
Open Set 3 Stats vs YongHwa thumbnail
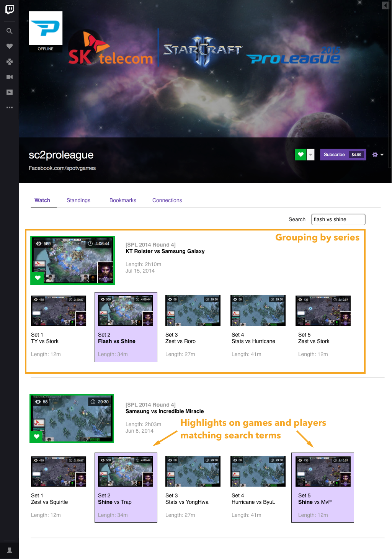(193, 471)
